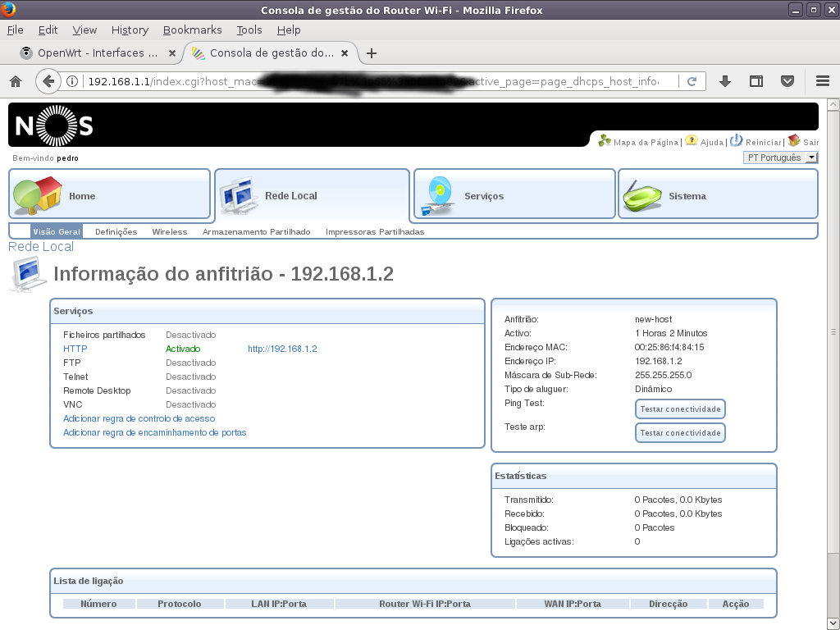Click the Ajuda help icon
The height and width of the screenshot is (630, 840).
click(x=691, y=141)
